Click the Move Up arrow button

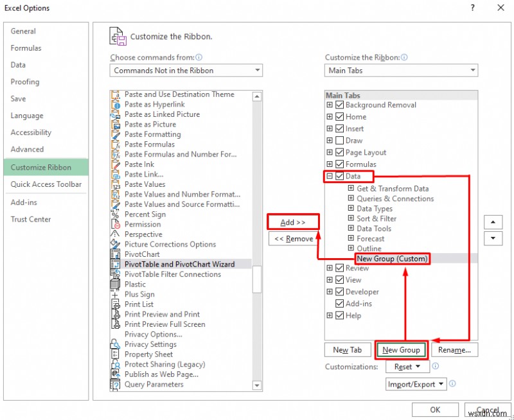493,222
